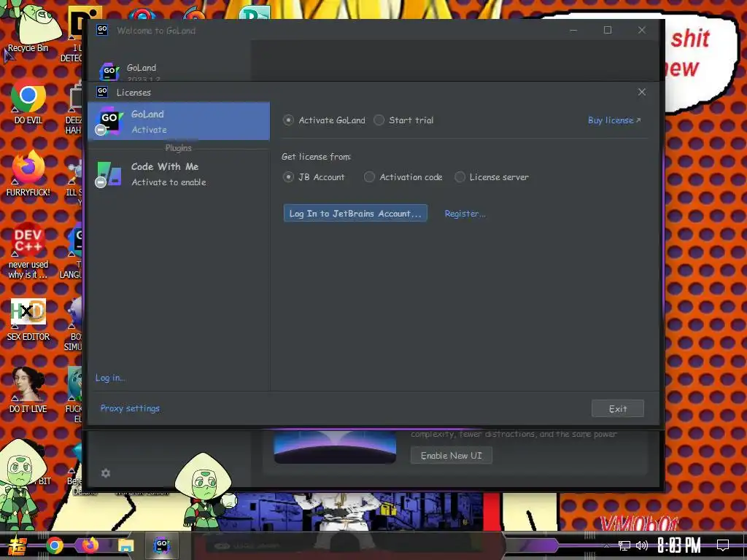Click Enable New UI in Welcome window
The width and height of the screenshot is (747, 560).
click(x=451, y=456)
